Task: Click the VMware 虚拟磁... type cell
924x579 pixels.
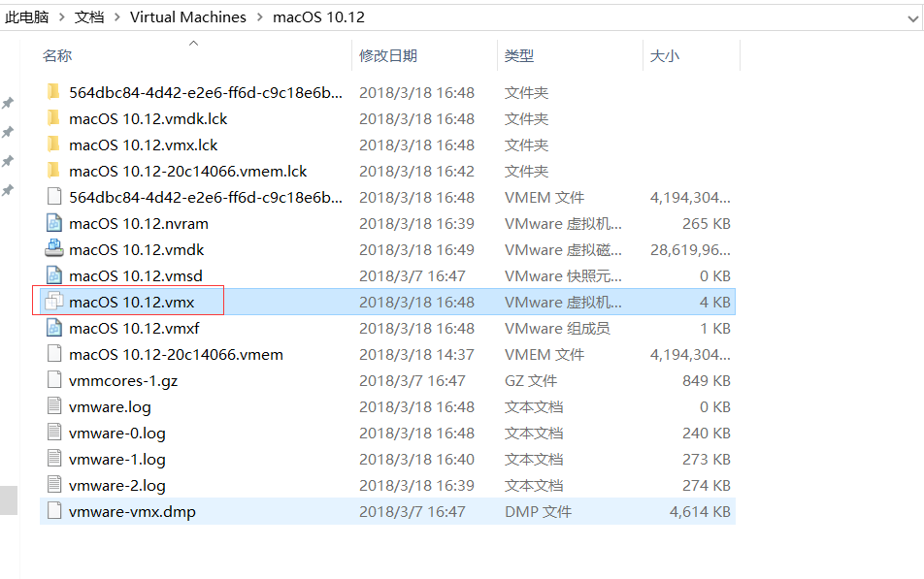Action: (563, 250)
